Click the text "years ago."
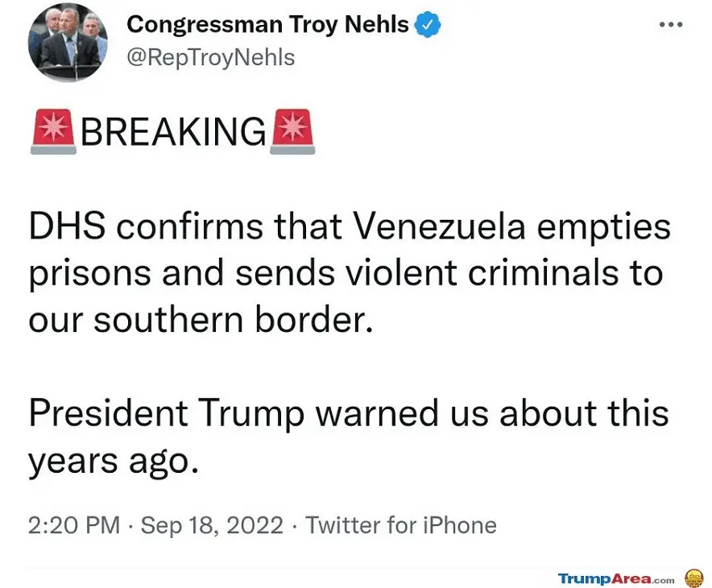 pyautogui.click(x=113, y=461)
